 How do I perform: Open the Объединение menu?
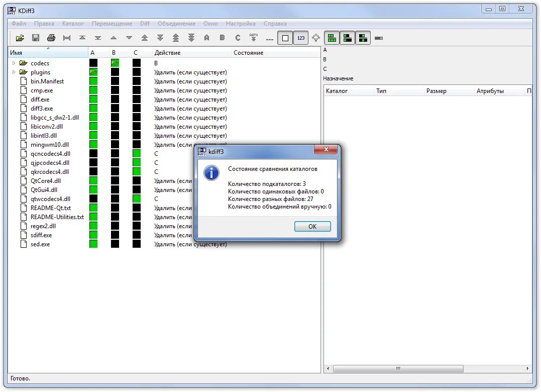176,24
